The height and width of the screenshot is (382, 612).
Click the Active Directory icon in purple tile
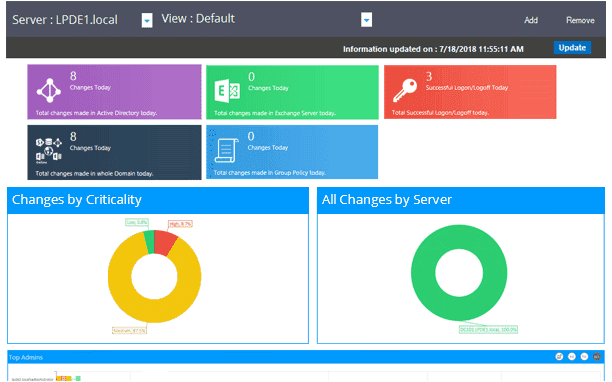click(x=49, y=91)
